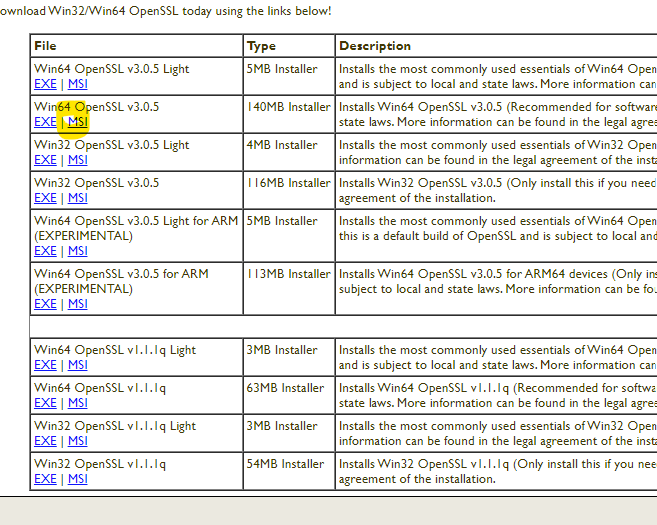The image size is (657, 525).
Task: Click EXE link under Win64 OpenSSL v3.0.5 140MB
Action: click(x=45, y=122)
